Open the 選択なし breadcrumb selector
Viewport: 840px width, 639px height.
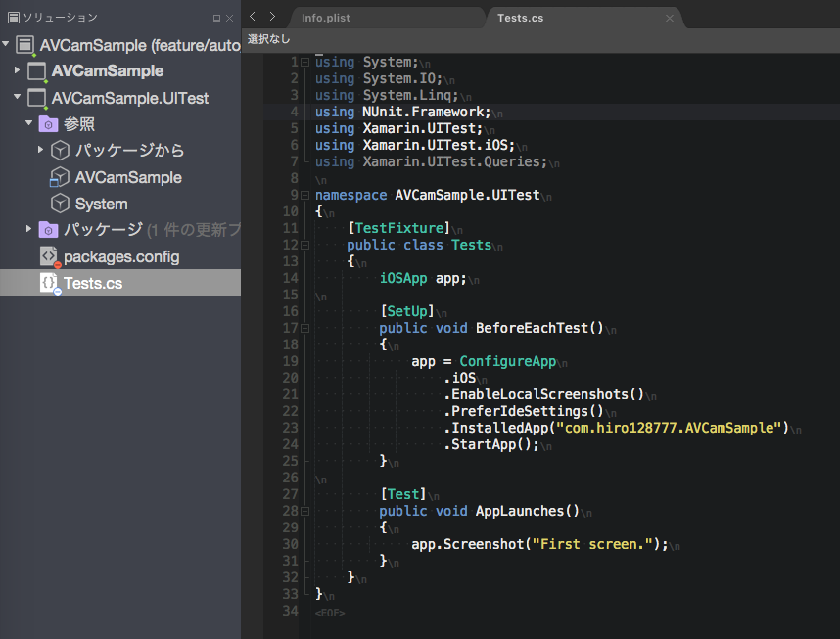269,39
